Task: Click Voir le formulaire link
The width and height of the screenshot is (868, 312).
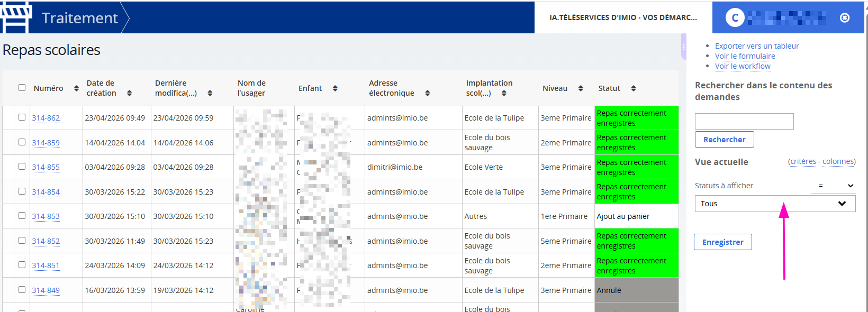Action: pos(745,56)
